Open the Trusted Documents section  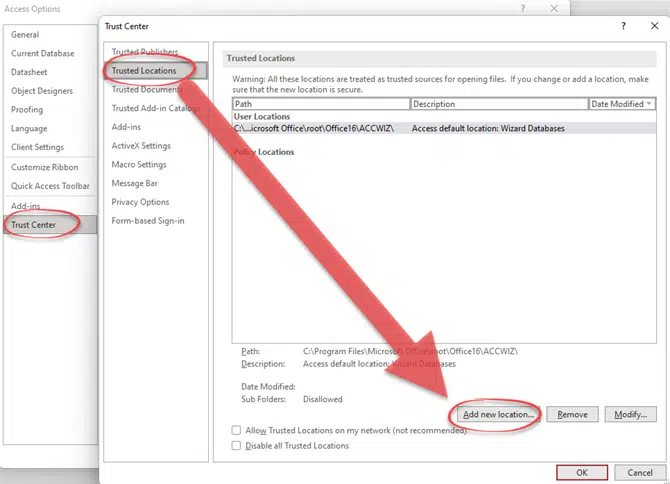tap(147, 89)
